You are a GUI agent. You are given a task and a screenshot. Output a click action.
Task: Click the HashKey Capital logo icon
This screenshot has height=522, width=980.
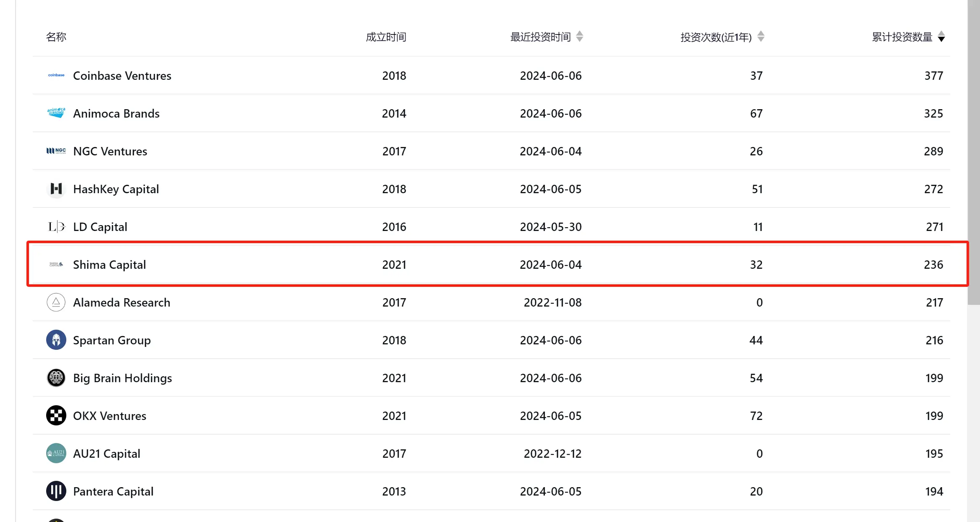(56, 189)
